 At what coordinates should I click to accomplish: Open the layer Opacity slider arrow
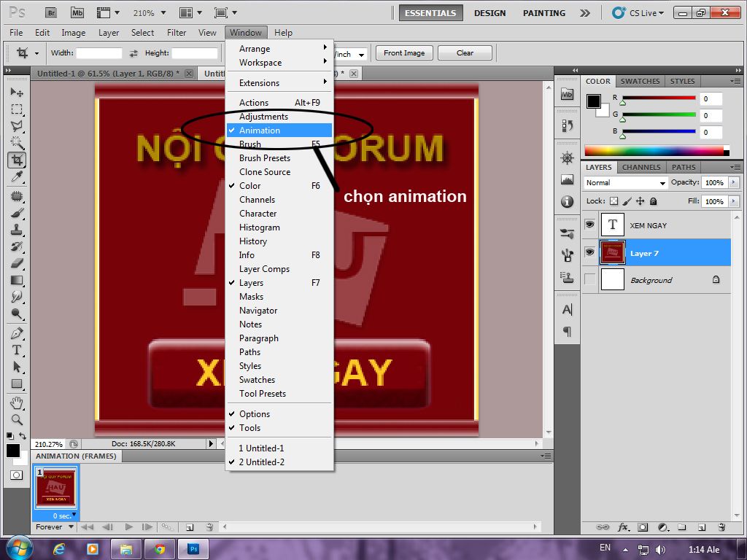pos(734,182)
